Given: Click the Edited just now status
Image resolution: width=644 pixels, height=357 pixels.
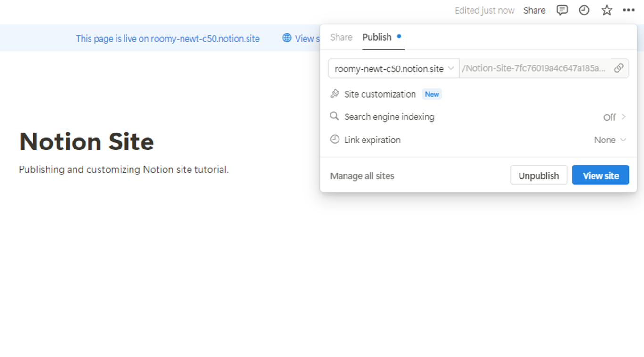Looking at the screenshot, I should [485, 10].
